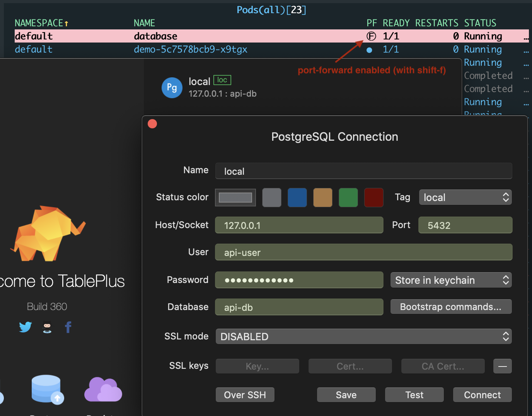Choose the tan status color swatch

323,198
